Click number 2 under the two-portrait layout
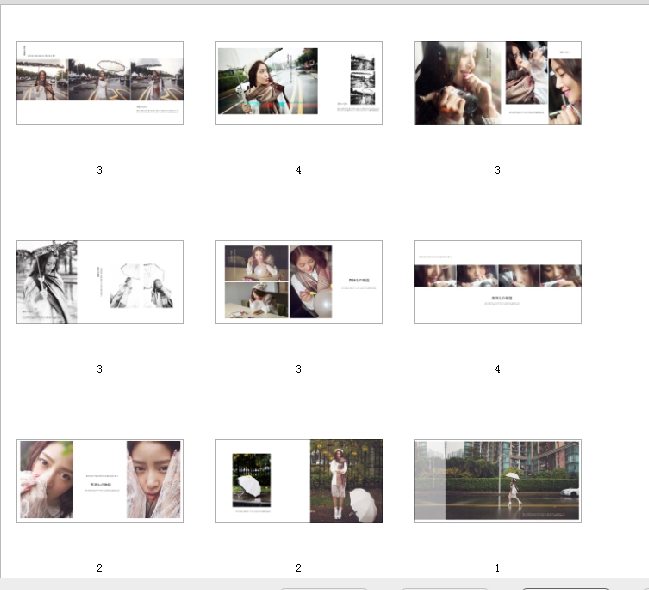The width and height of the screenshot is (649, 590). 100,568
